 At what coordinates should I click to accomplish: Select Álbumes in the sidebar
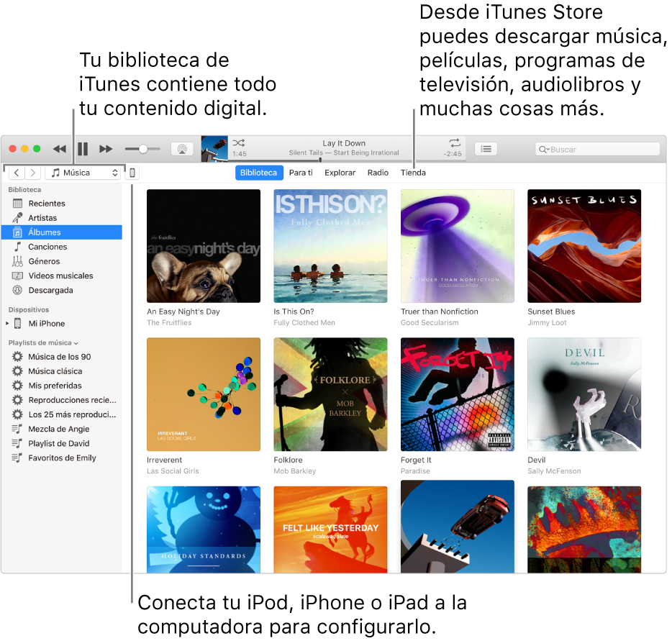pyautogui.click(x=62, y=232)
